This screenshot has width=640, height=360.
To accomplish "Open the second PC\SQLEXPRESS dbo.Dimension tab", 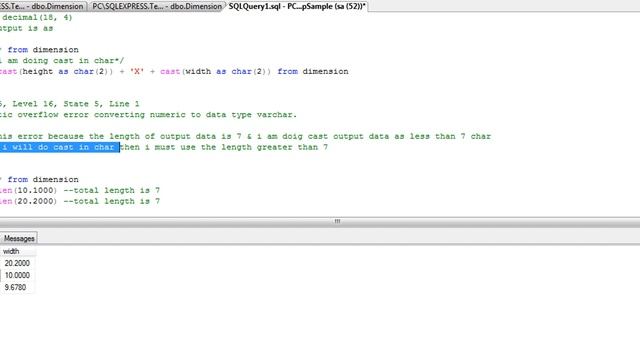I will (x=157, y=6).
